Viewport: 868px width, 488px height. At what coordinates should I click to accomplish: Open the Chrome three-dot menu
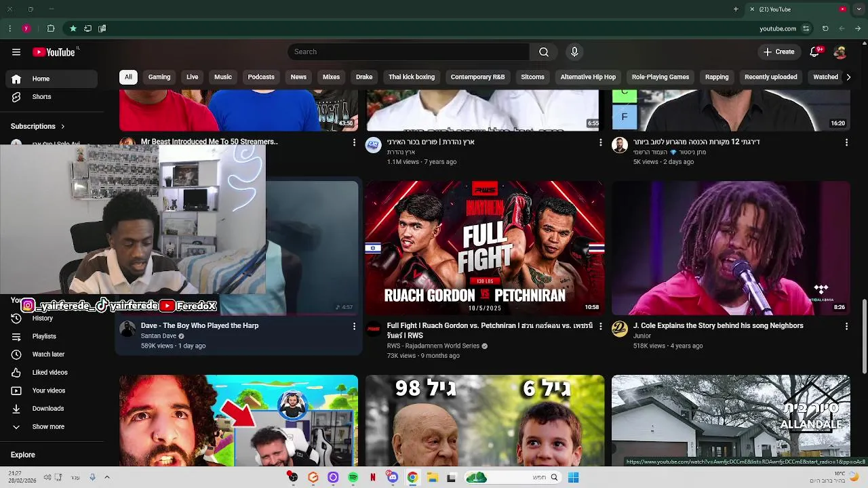coord(9,28)
